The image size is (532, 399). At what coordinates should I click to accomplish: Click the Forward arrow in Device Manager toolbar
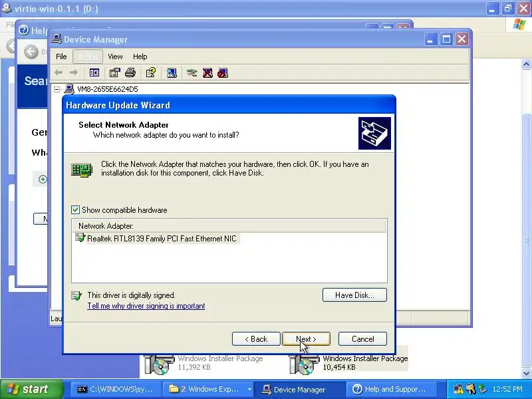(74, 72)
